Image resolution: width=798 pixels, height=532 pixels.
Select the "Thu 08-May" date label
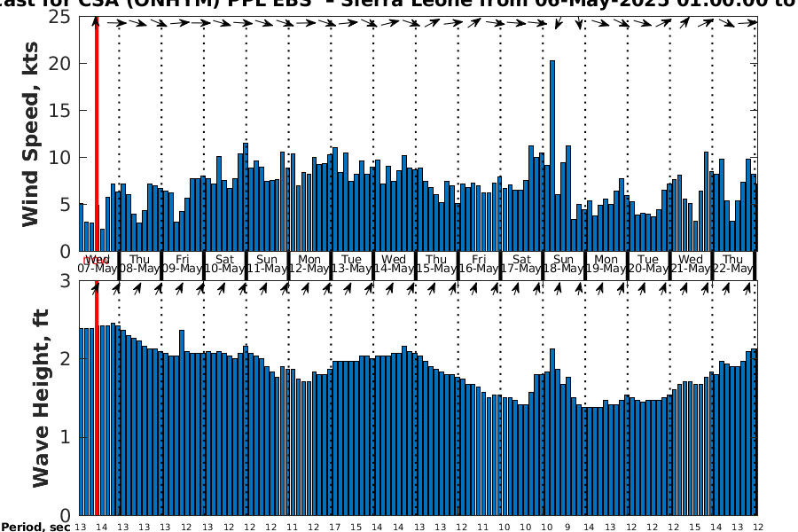(140, 263)
